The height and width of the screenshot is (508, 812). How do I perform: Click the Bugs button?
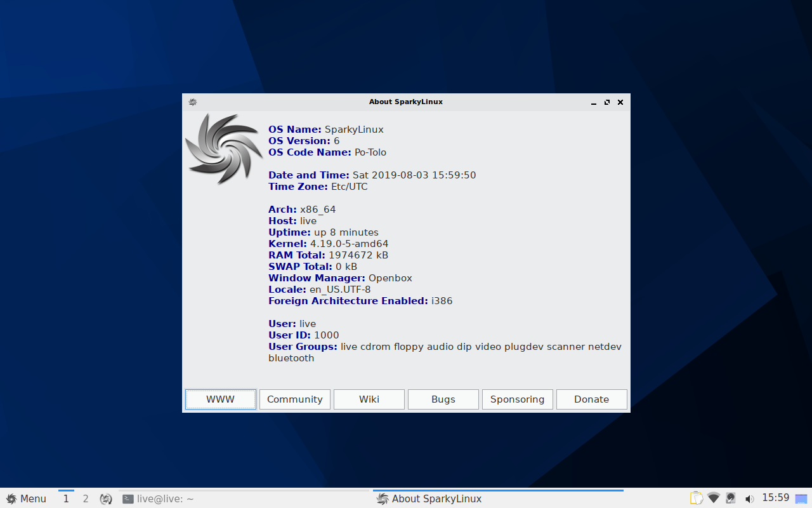pyautogui.click(x=443, y=399)
